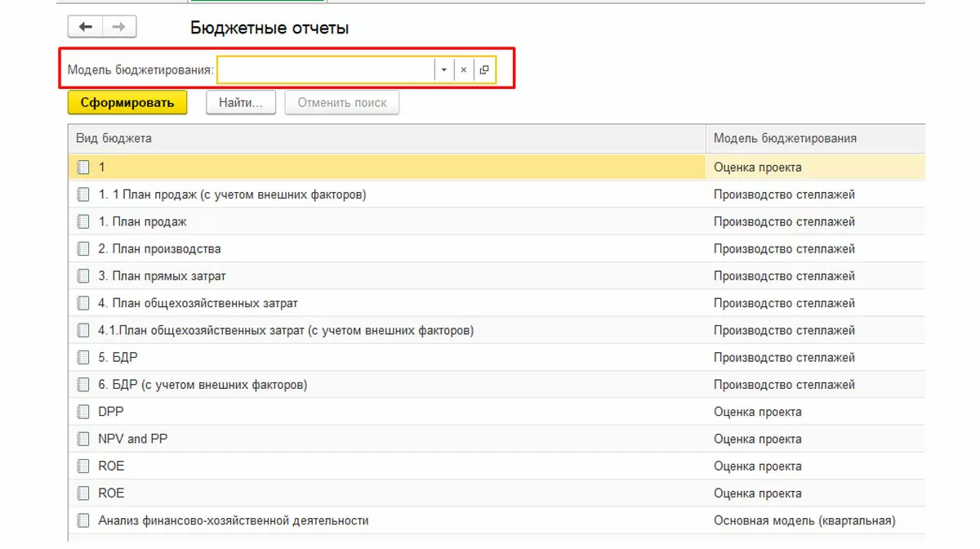980x549 pixels.
Task: Clear the budgeting model field with X
Action: click(x=463, y=70)
